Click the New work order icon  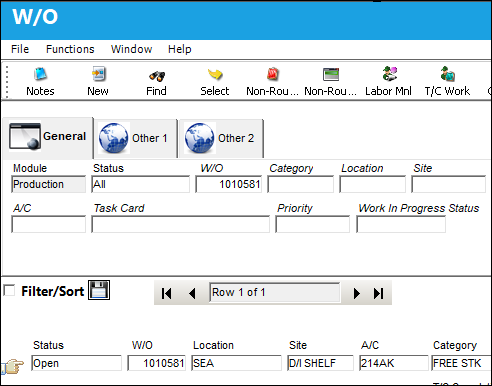click(98, 74)
